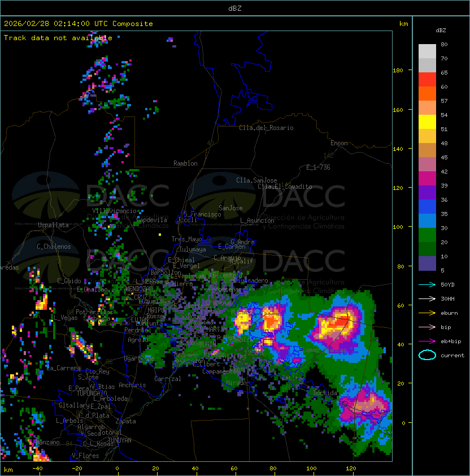Click the 'eburn' legend label
The width and height of the screenshot is (470, 476).
point(449,313)
